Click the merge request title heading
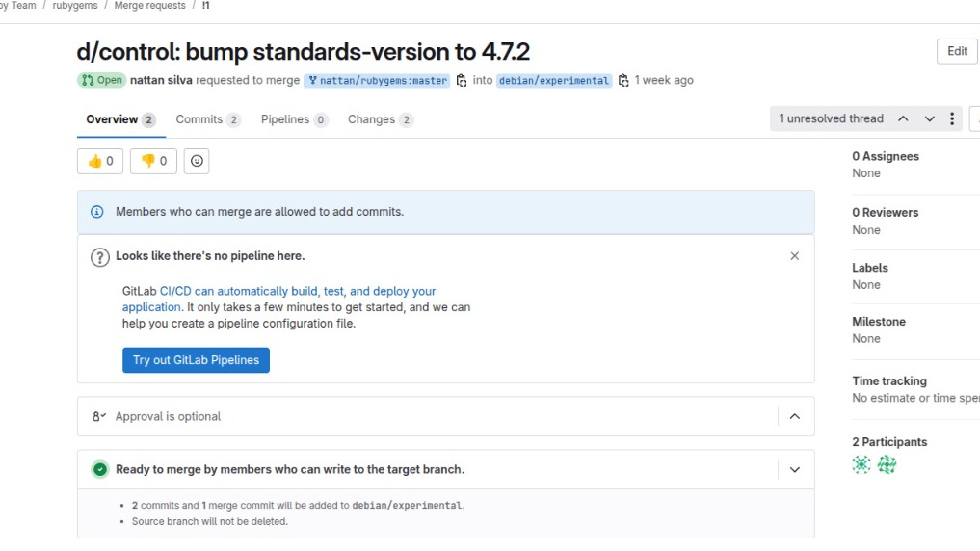Image resolution: width=980 pixels, height=551 pixels. click(x=304, y=51)
